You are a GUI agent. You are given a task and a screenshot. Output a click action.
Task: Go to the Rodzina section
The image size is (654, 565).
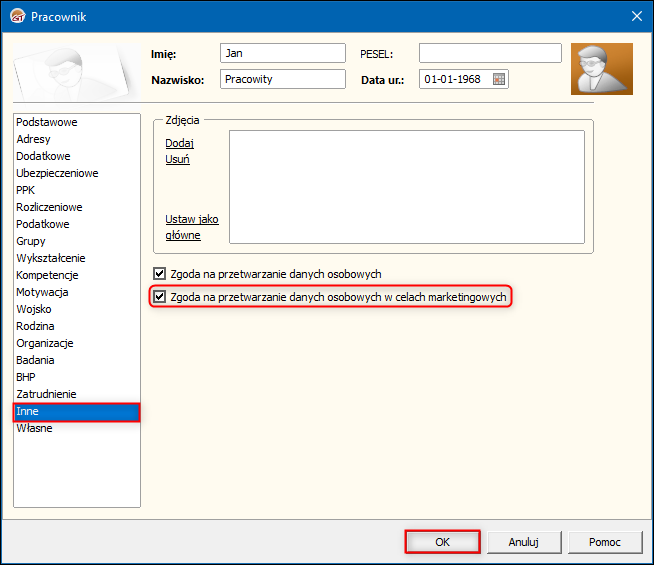[x=77, y=326]
